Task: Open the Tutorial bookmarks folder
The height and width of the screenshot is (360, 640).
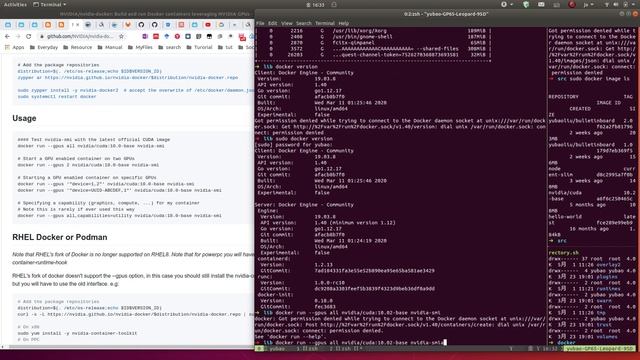Action: [200, 47]
